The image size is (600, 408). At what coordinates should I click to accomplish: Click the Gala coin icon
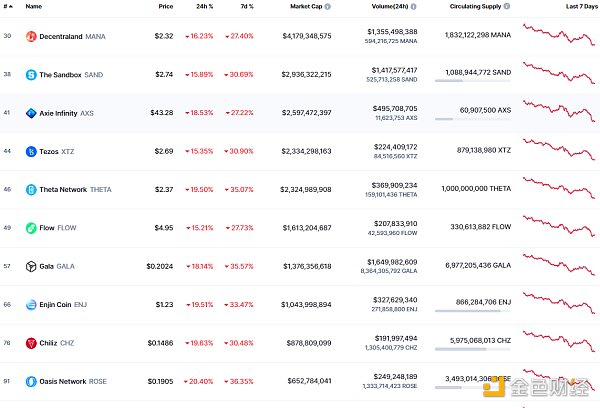click(x=32, y=266)
